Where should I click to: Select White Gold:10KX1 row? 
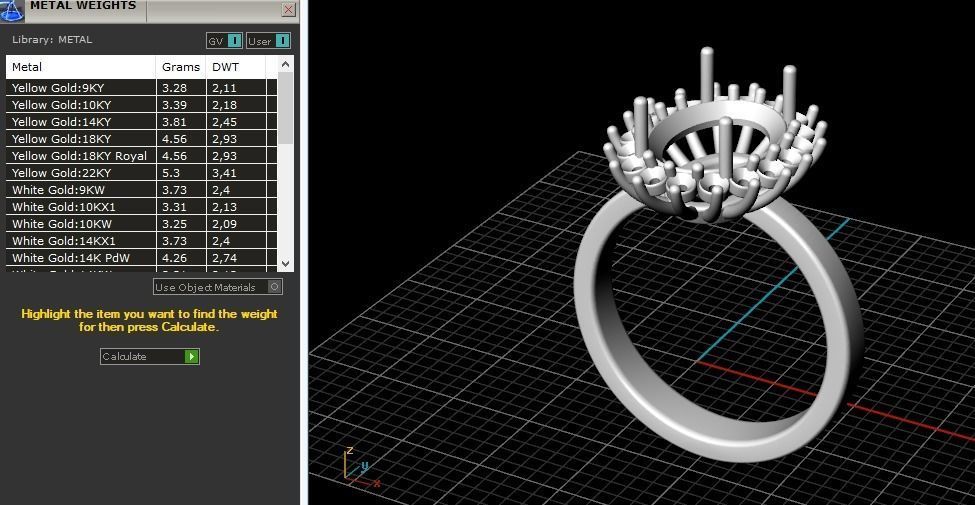pyautogui.click(x=142, y=206)
